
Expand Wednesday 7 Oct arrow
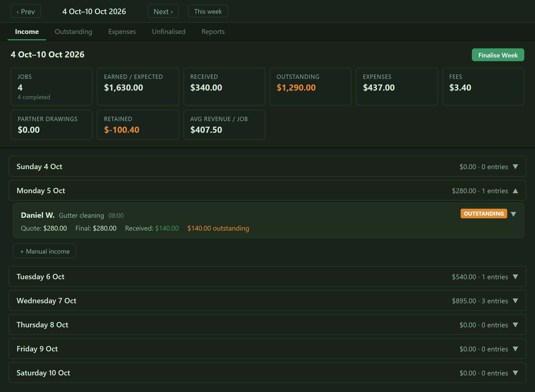tap(515, 301)
